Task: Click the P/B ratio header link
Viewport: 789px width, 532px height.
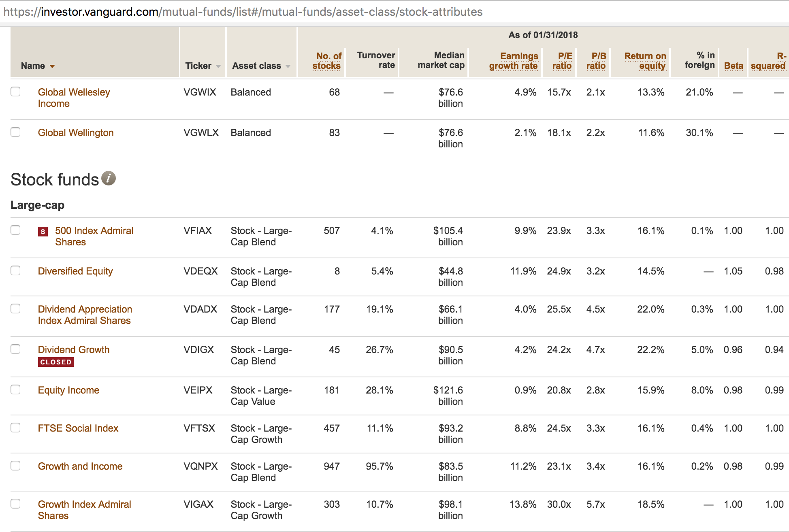Action: click(x=596, y=61)
